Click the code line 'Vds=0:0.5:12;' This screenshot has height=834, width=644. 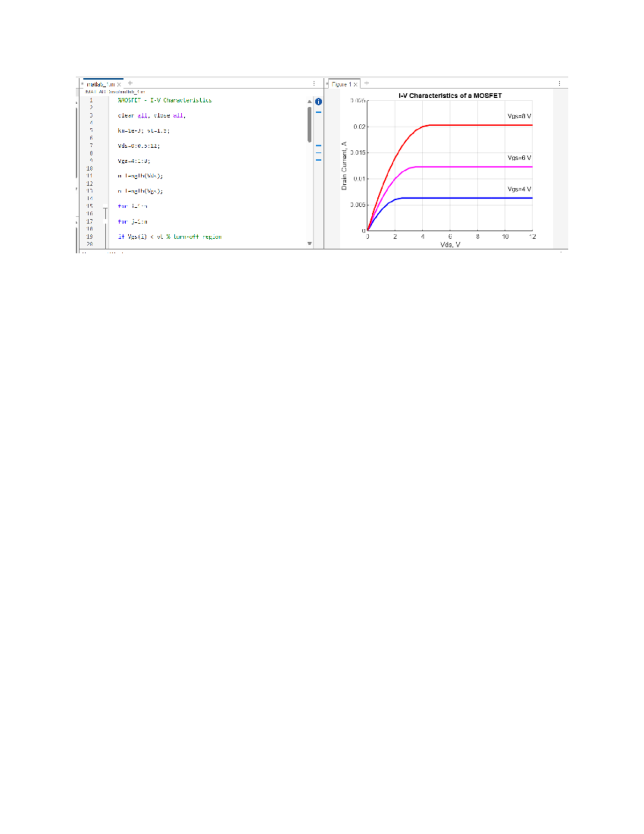[x=139, y=146]
